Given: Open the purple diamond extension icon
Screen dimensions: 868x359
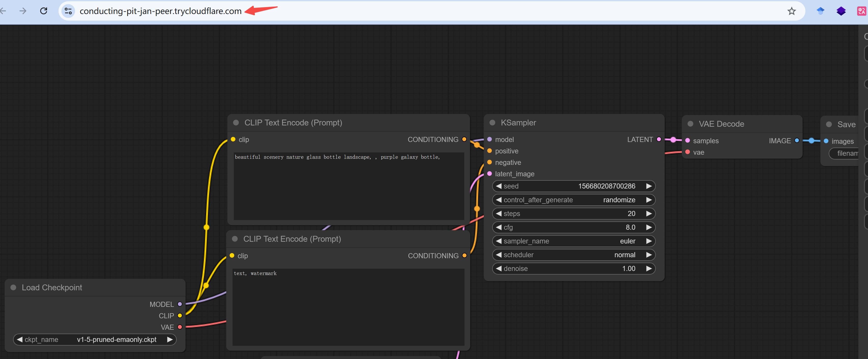Looking at the screenshot, I should click(x=841, y=11).
